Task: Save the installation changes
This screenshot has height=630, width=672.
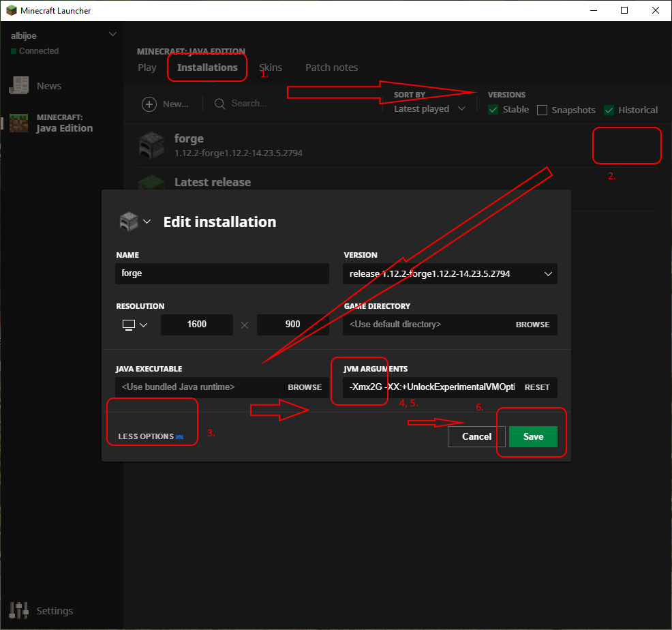Action: point(533,436)
